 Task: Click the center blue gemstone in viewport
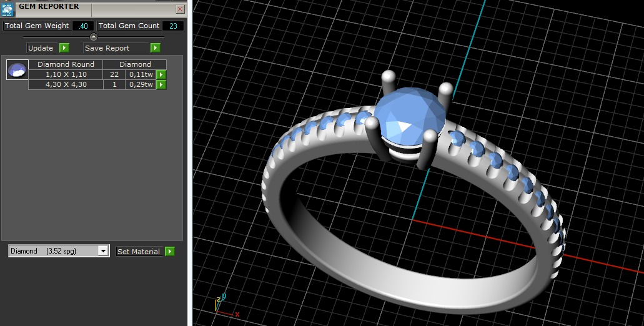click(x=410, y=117)
